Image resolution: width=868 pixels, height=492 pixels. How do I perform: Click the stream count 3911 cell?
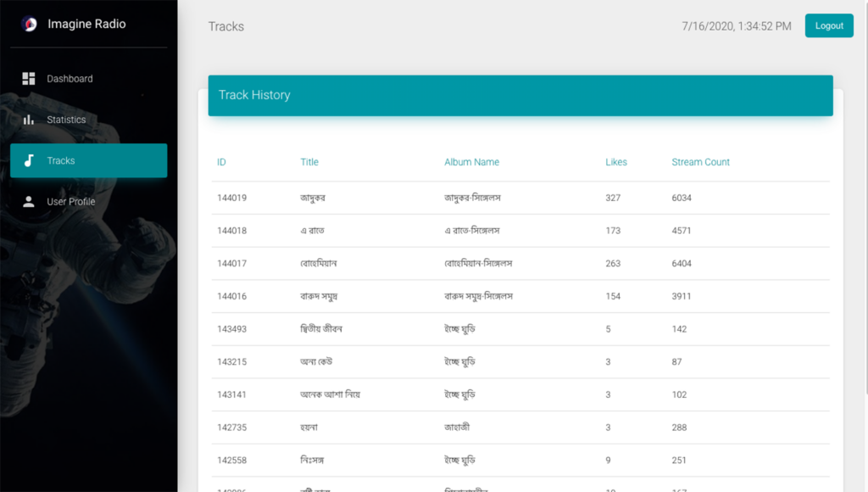pyautogui.click(x=682, y=297)
